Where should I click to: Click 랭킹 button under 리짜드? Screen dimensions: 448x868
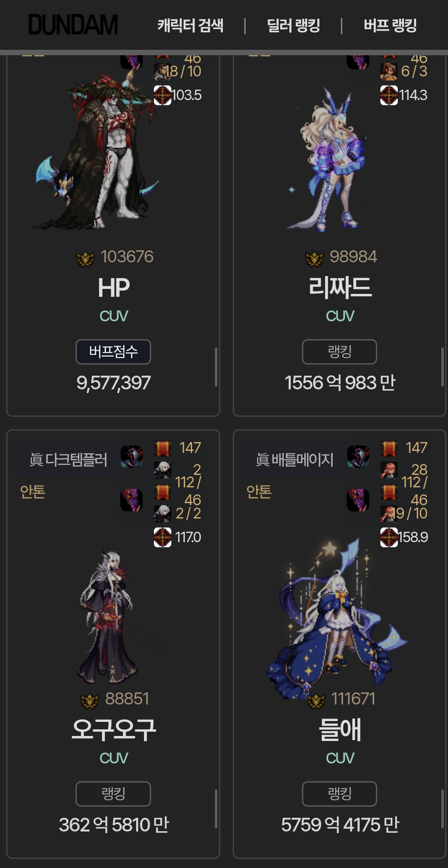tap(340, 352)
